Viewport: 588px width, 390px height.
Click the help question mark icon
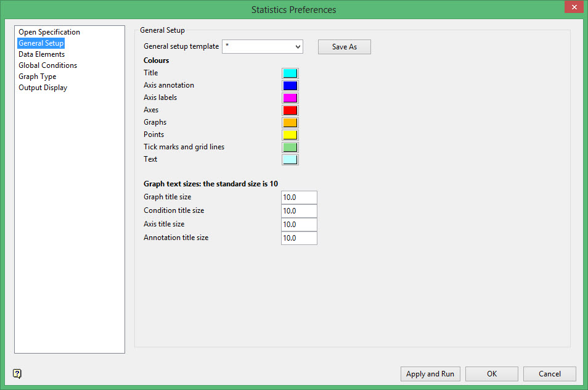tap(17, 373)
